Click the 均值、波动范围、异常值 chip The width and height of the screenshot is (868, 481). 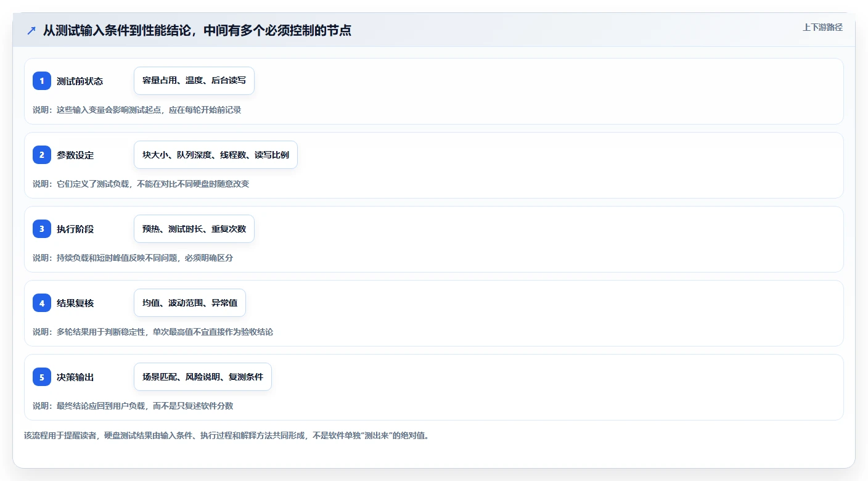click(190, 303)
